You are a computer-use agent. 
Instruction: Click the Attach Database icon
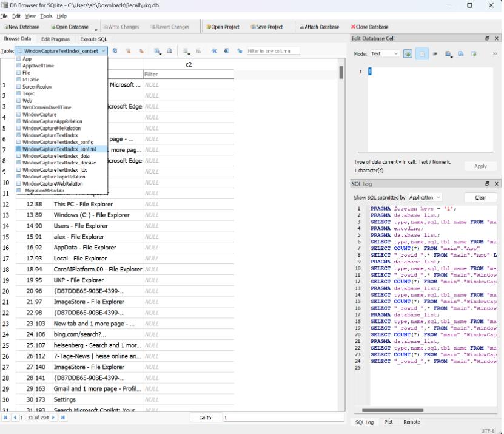click(x=302, y=27)
